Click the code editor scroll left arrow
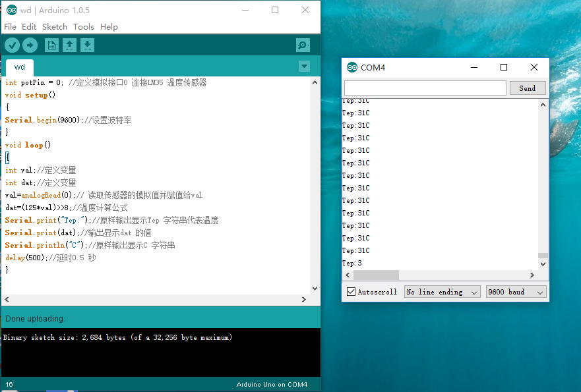 point(7,300)
